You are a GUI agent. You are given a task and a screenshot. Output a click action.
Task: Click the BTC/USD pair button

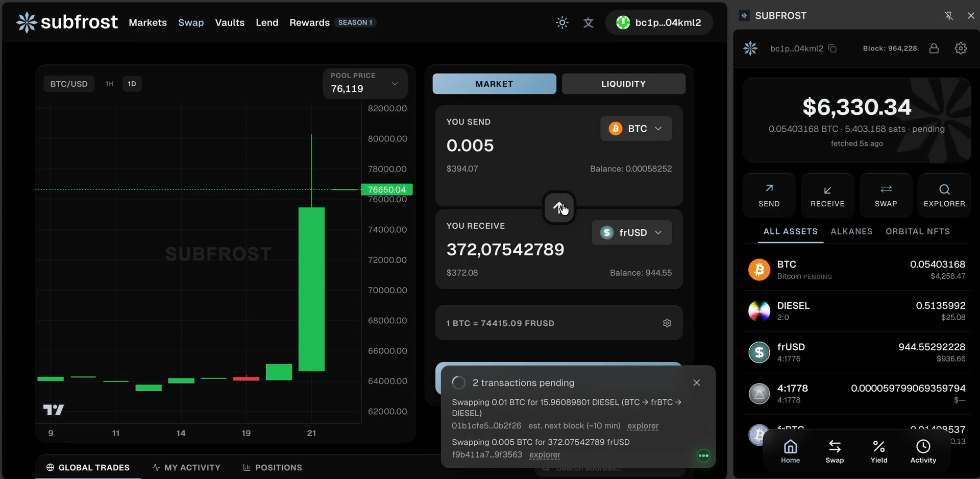click(69, 84)
